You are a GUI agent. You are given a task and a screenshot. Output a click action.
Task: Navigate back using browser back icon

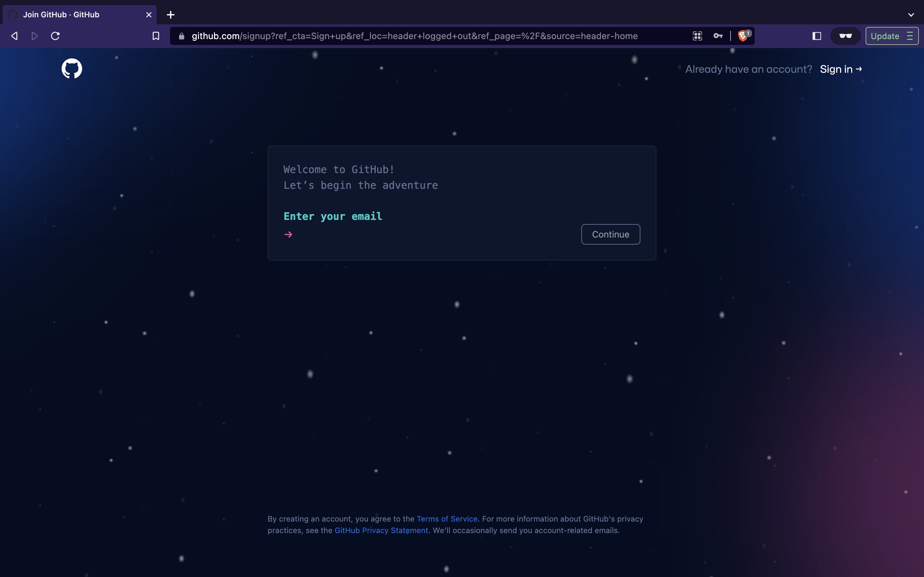coord(14,36)
